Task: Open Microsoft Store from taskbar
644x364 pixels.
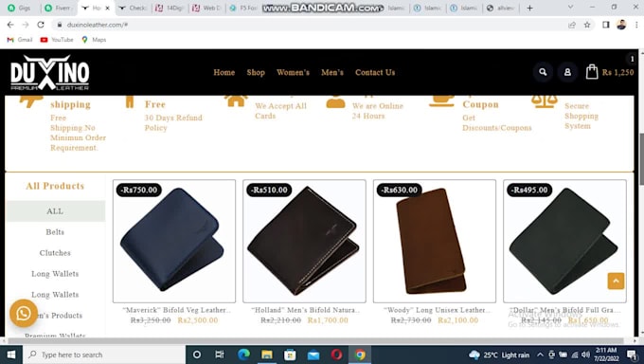Action: pos(290,355)
